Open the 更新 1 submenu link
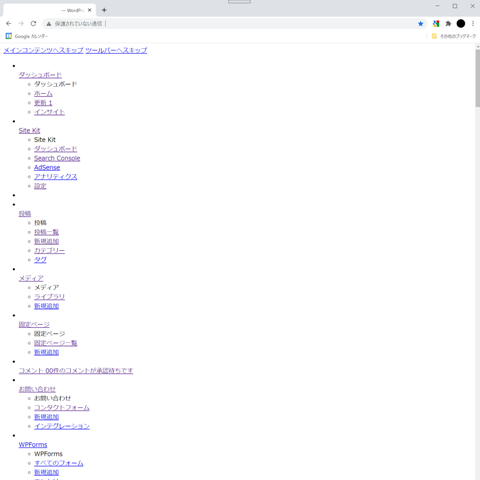The image size is (480, 480). click(x=43, y=103)
